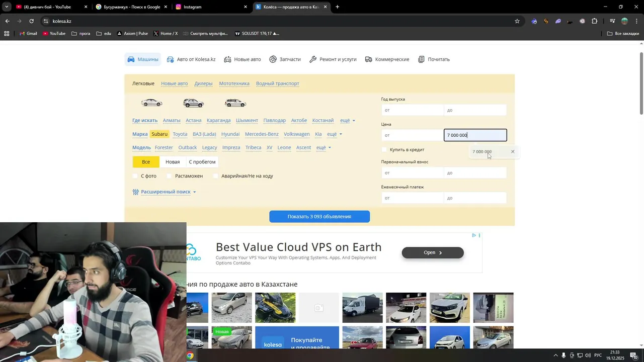Switch to the Мототехника tab

(234, 83)
